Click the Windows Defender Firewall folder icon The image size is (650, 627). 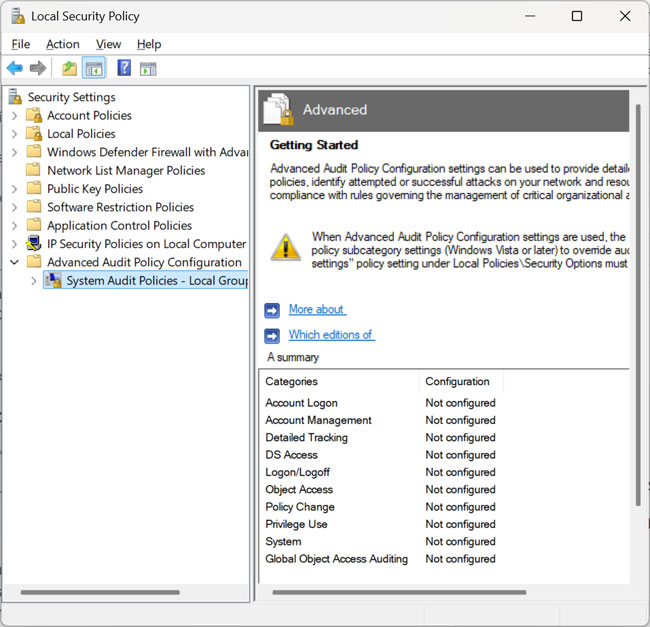pyautogui.click(x=34, y=151)
